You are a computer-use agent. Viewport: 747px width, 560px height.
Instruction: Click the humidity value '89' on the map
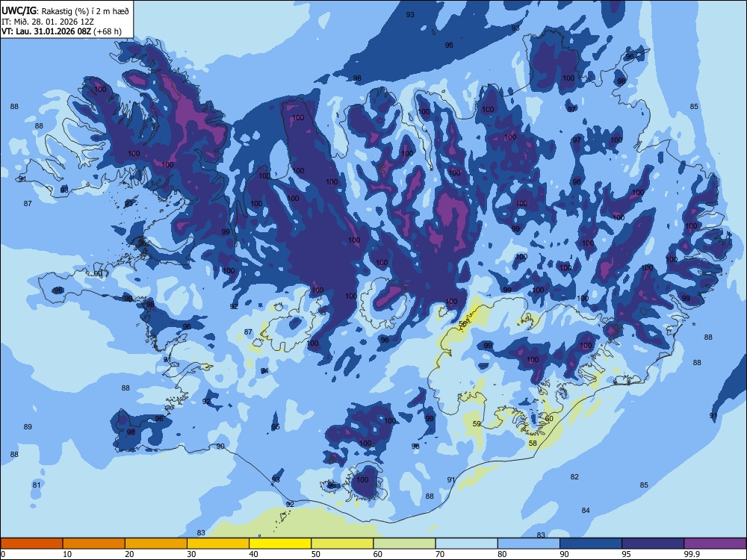point(28,426)
